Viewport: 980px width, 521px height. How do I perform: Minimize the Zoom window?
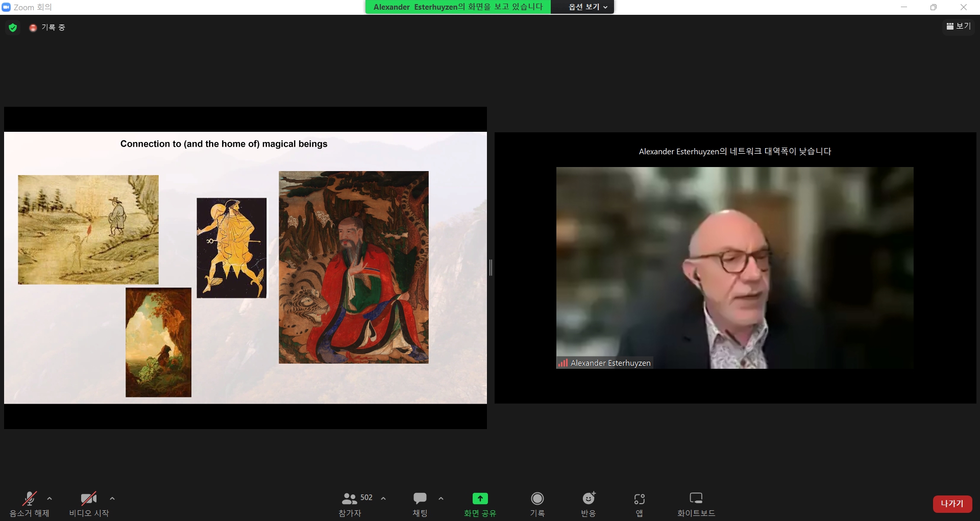point(904,7)
